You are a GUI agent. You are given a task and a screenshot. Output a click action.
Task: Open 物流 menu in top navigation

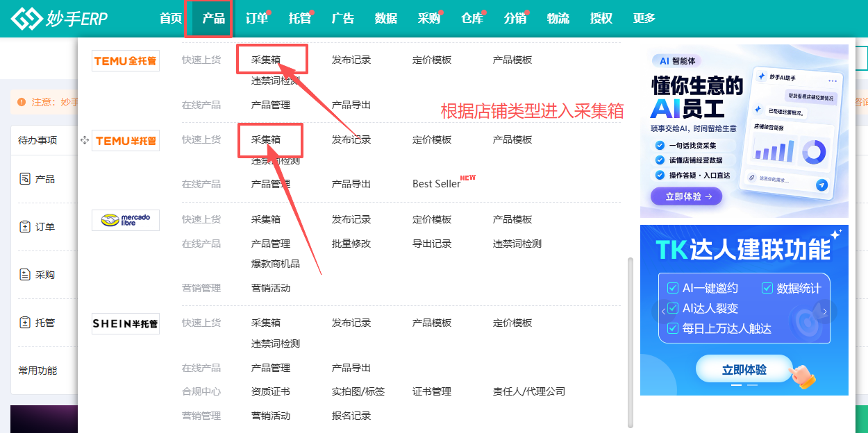tap(558, 19)
